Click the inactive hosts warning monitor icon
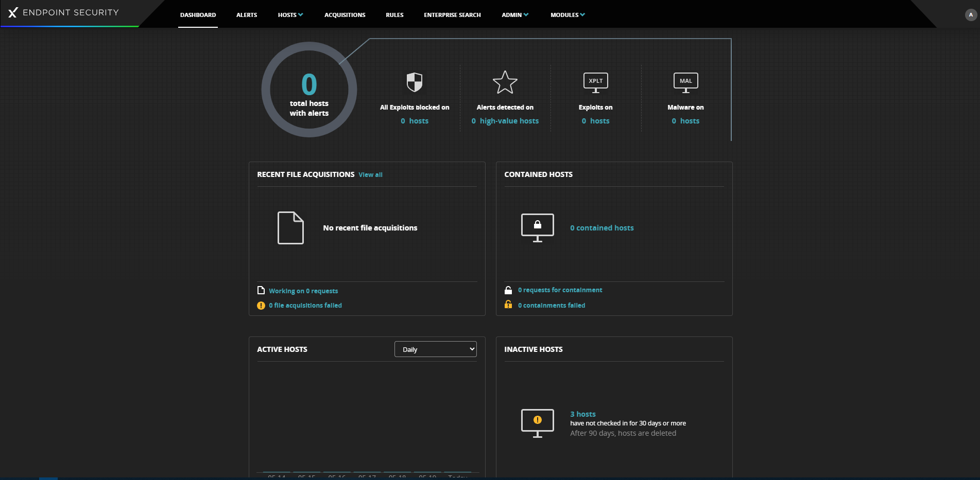980x480 pixels. 537,423
